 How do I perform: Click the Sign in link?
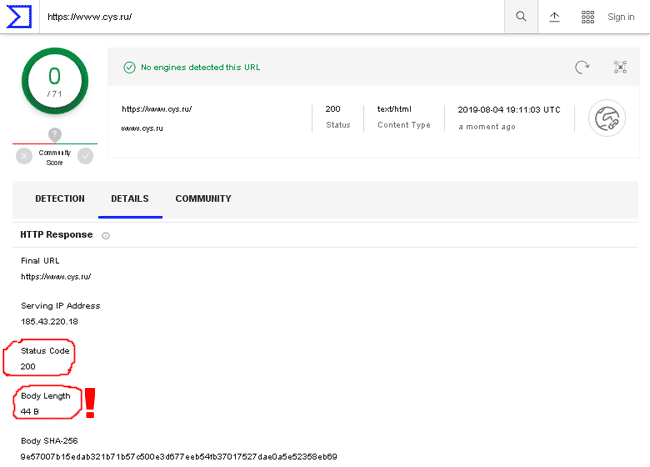pos(621,17)
